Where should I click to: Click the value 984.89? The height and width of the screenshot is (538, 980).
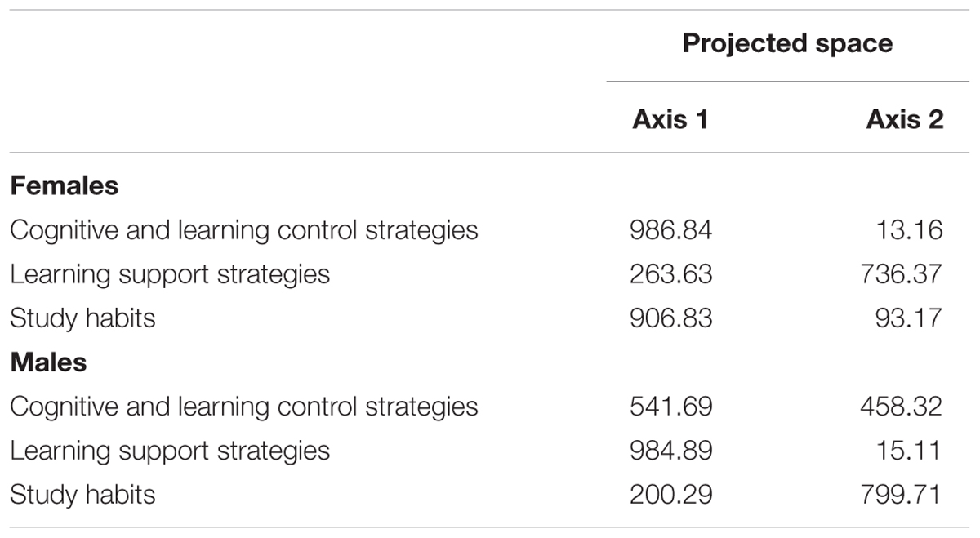[670, 450]
